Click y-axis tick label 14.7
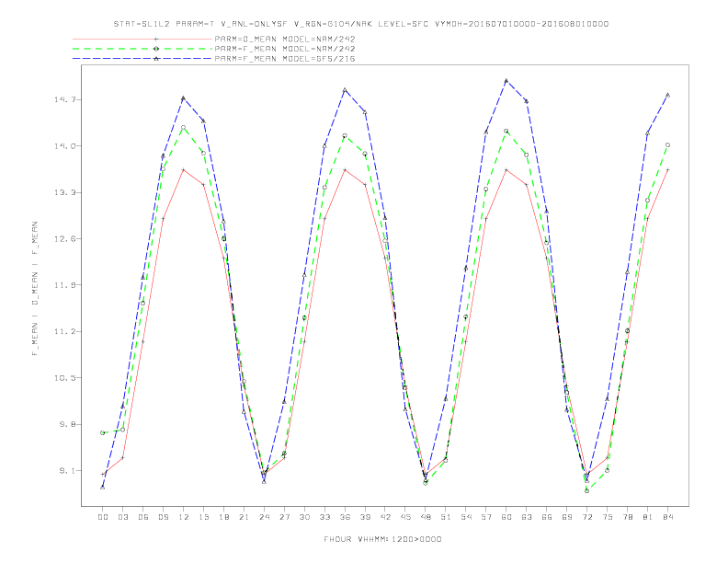The image size is (728, 563). [x=64, y=99]
